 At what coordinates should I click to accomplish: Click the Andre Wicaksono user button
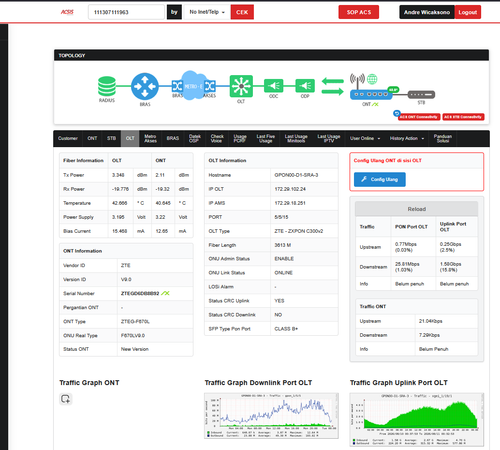427,12
